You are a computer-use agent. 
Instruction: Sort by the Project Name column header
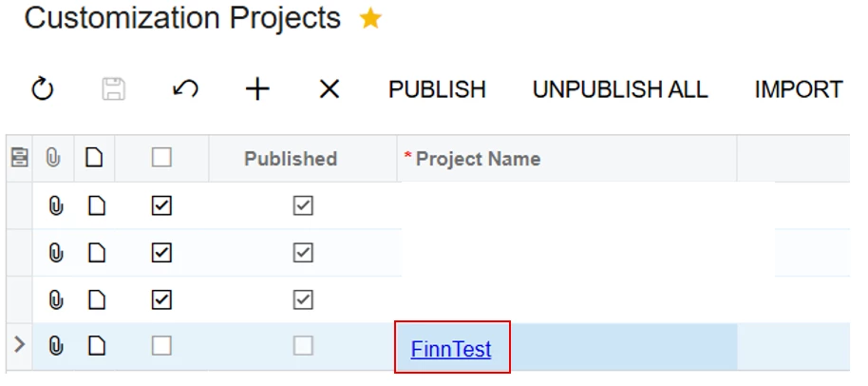pyautogui.click(x=478, y=159)
